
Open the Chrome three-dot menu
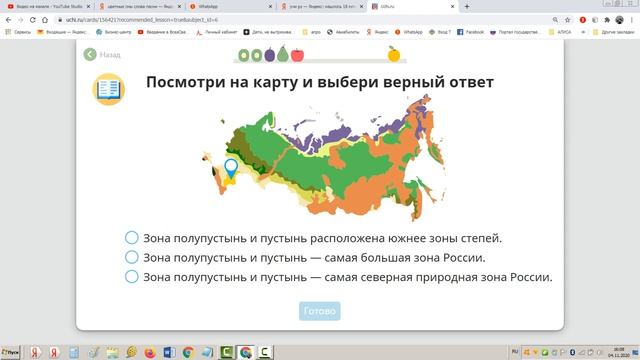click(x=632, y=20)
